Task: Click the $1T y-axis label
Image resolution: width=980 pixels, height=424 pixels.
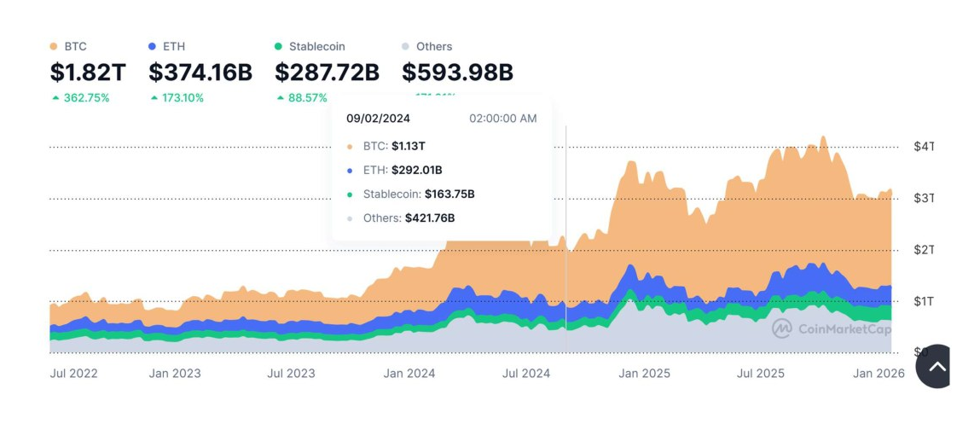Action: [923, 301]
